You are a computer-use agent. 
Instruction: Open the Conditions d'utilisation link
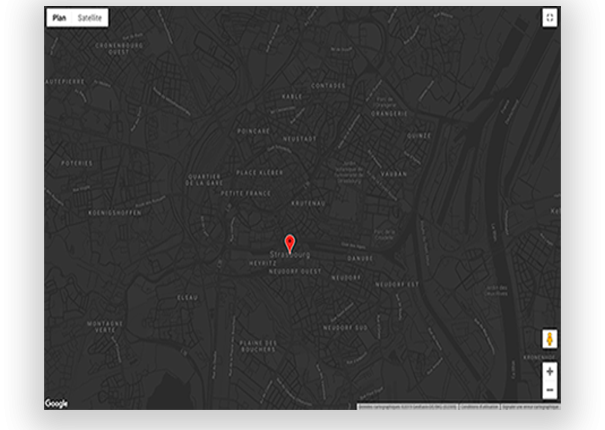(x=480, y=406)
